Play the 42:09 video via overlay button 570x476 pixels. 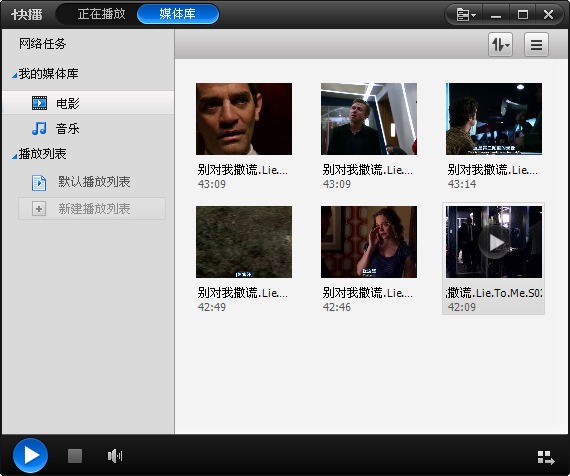494,242
